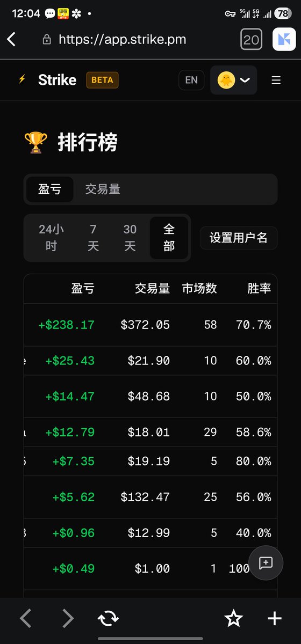Select the 30天 time range
The image size is (301, 644).
point(130,238)
